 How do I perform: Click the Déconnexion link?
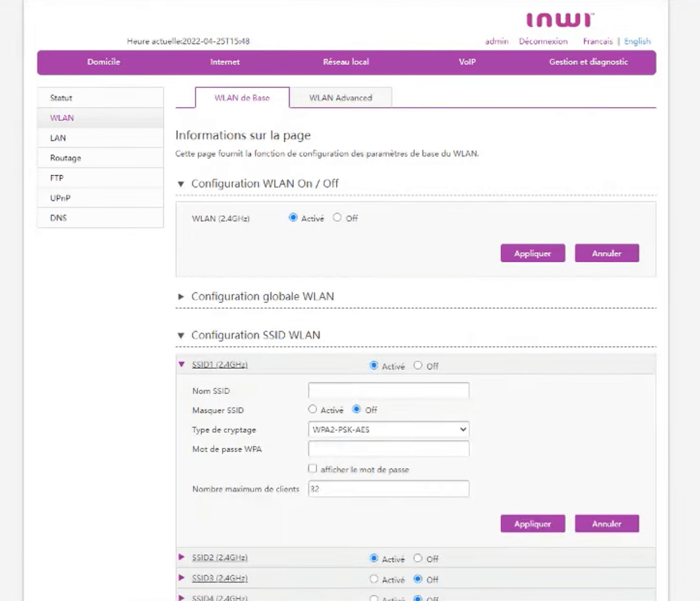(543, 42)
